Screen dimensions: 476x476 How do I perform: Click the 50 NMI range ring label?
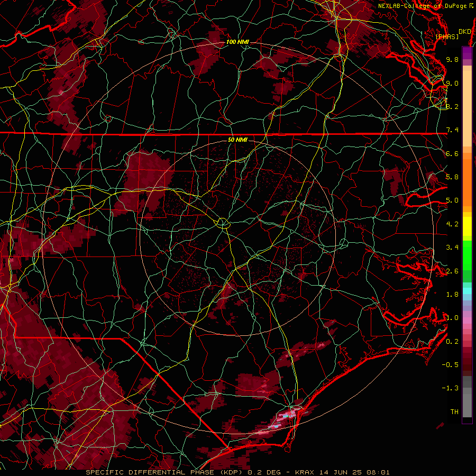[x=237, y=140]
